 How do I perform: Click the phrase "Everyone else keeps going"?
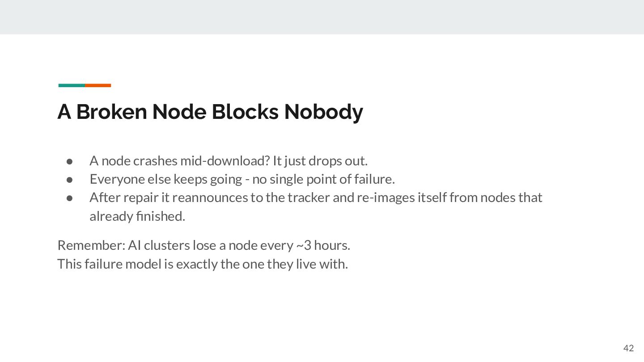[166, 179]
